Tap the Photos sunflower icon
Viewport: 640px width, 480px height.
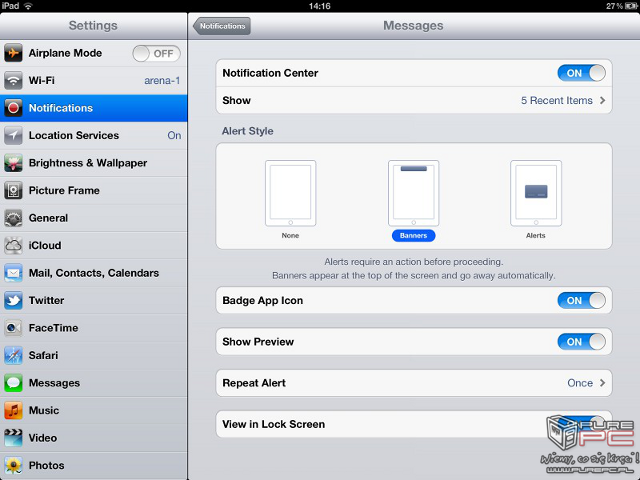tap(14, 465)
